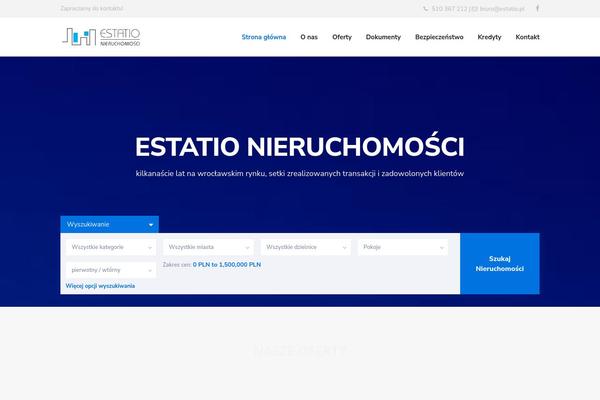Go to Kredyty in the navigation
Viewport: 600px width, 400px height.
point(489,37)
